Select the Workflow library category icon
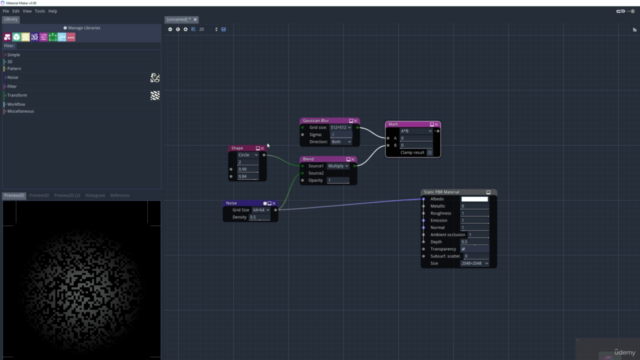640x360 pixels. tap(62, 37)
